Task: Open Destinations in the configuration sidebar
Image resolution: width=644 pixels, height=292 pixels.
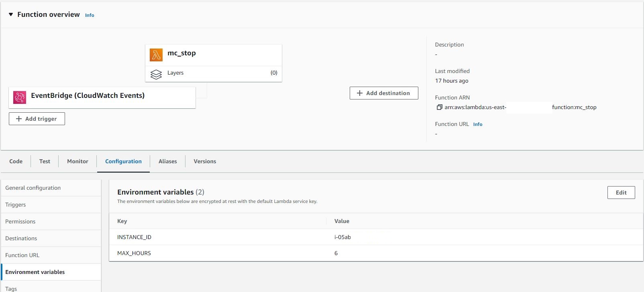Action: coord(21,238)
